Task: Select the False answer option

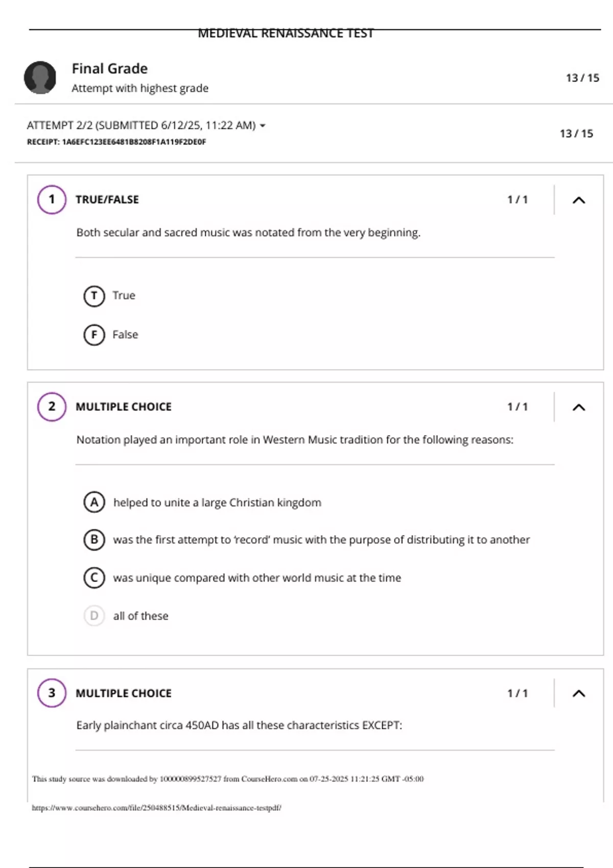Action: [x=94, y=335]
